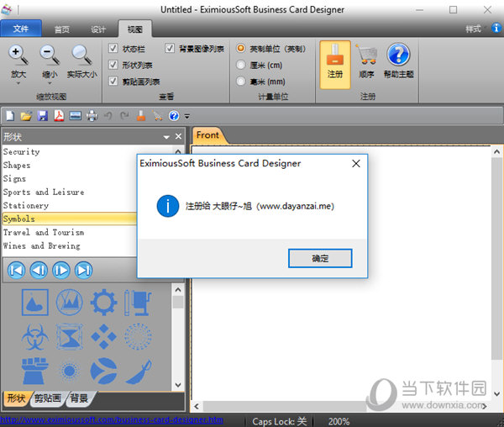Click the Print icon in quick toolbar
Viewport: 504px width, 427px height.
tap(92, 116)
